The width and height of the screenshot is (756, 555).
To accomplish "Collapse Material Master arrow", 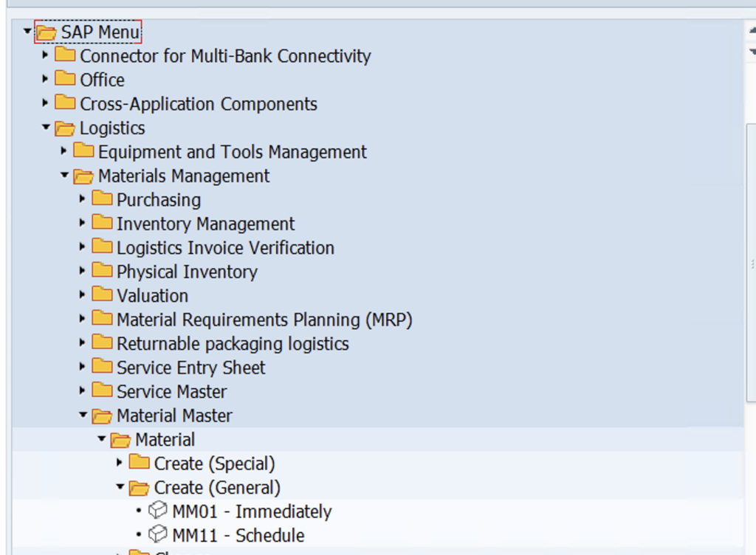I will 83,414.
